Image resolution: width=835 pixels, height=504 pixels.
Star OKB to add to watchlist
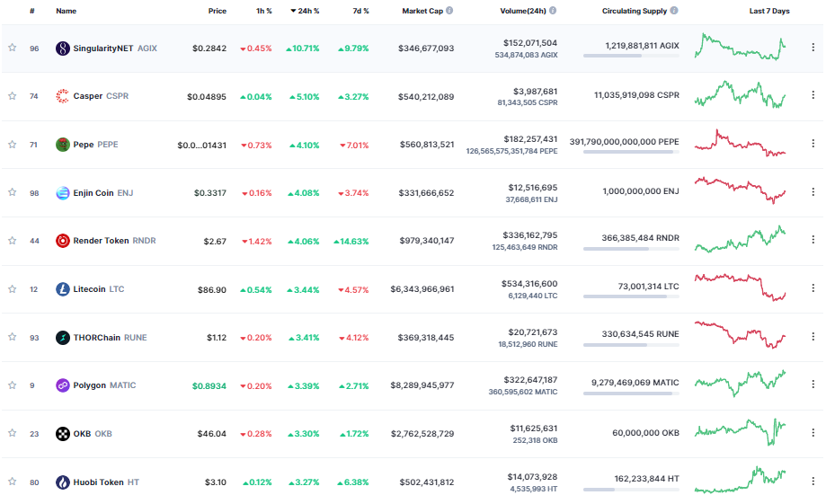[x=13, y=433]
